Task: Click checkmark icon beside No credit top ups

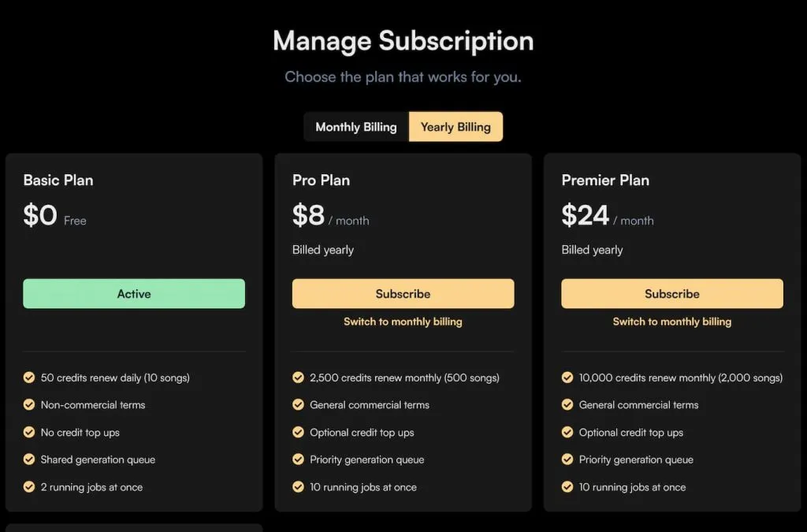Action: click(29, 433)
